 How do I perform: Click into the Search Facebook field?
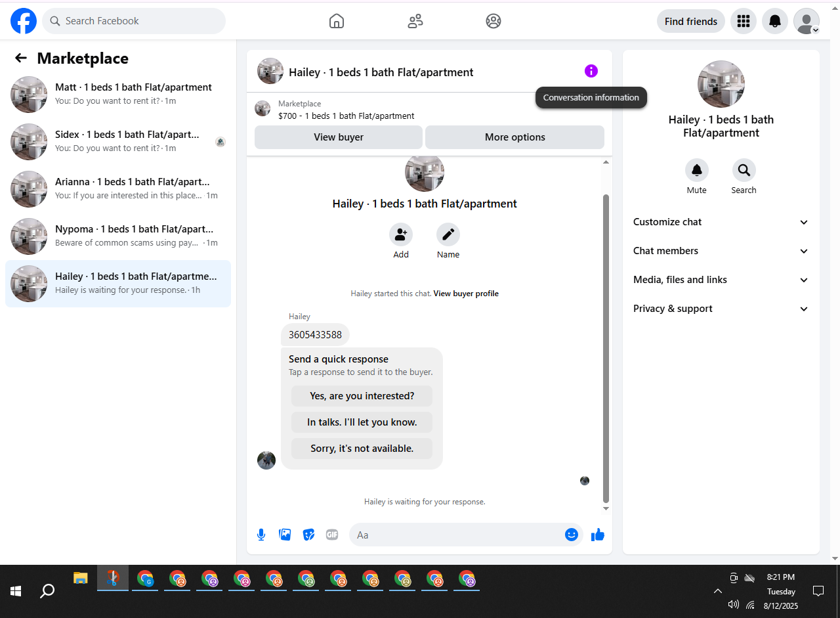pyautogui.click(x=134, y=21)
